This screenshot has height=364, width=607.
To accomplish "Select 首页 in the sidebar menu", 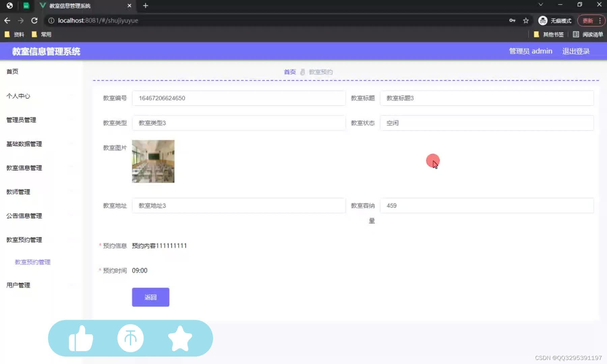I will click(x=12, y=71).
